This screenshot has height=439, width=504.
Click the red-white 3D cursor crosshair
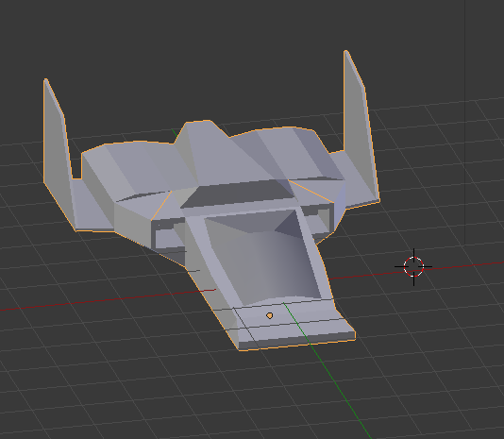coord(413,266)
